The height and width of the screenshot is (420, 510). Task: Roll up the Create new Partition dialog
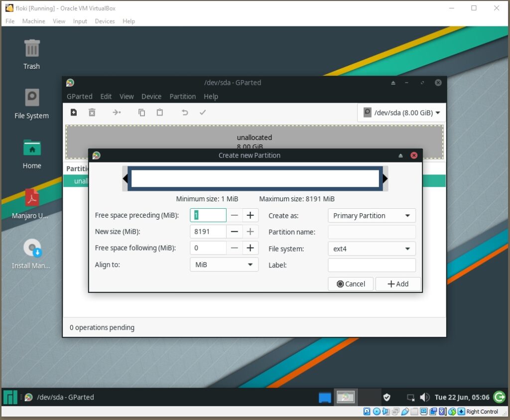point(400,155)
